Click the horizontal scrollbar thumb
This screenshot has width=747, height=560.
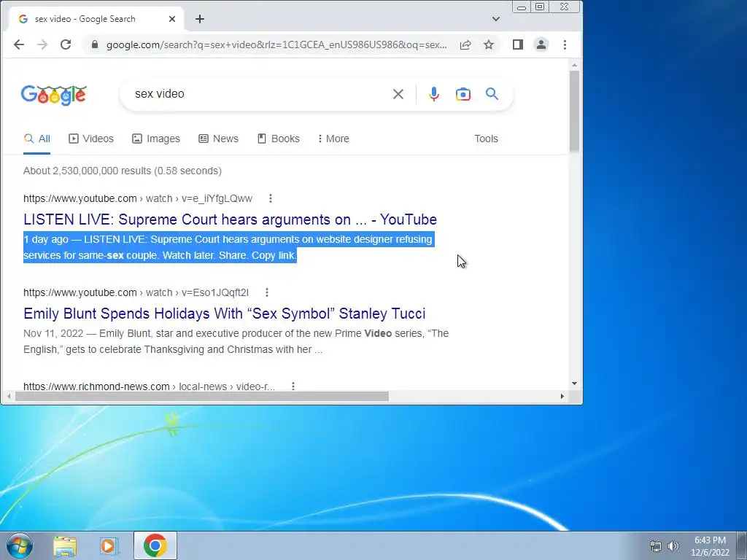coord(202,396)
